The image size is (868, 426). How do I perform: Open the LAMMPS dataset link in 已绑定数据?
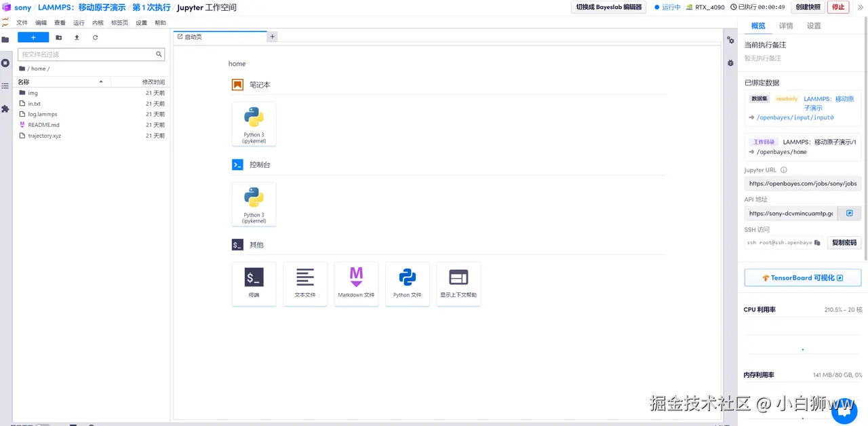click(829, 103)
